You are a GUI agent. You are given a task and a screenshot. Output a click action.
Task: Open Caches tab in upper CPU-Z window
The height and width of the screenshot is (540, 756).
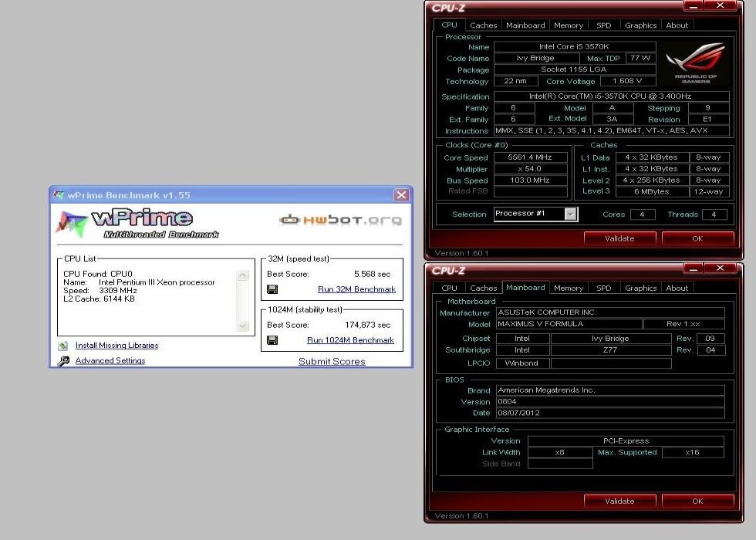click(x=483, y=25)
